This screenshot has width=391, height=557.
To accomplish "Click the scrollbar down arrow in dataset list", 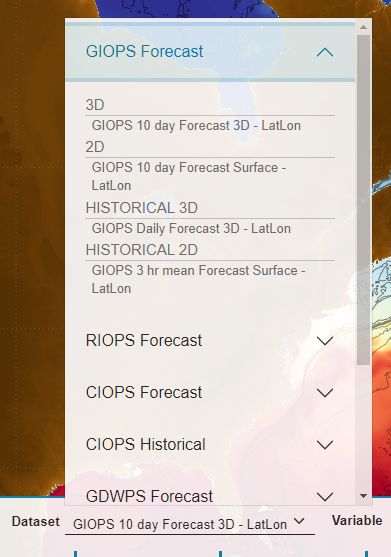I will click(x=363, y=496).
